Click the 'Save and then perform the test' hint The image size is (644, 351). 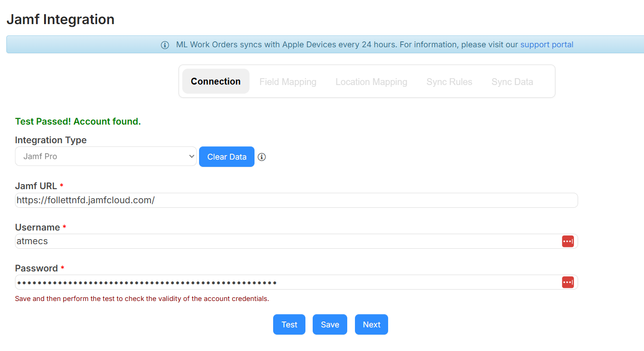(142, 299)
